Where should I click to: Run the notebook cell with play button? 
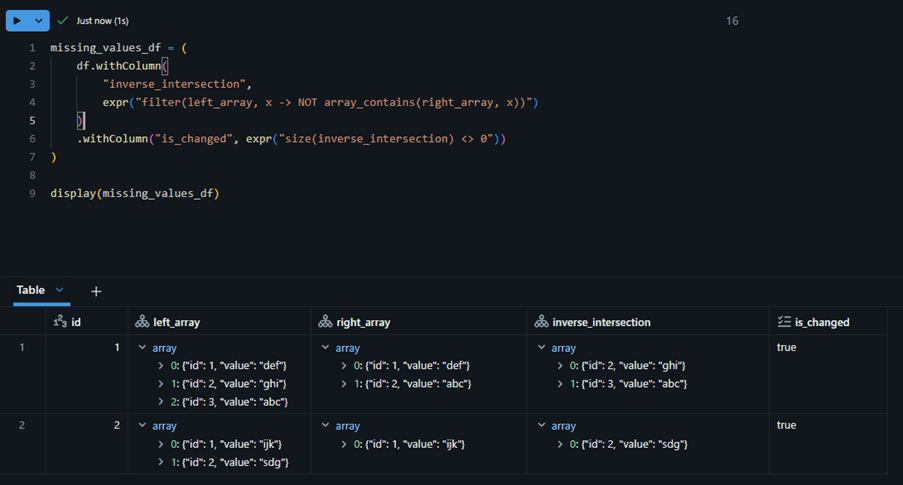point(17,20)
